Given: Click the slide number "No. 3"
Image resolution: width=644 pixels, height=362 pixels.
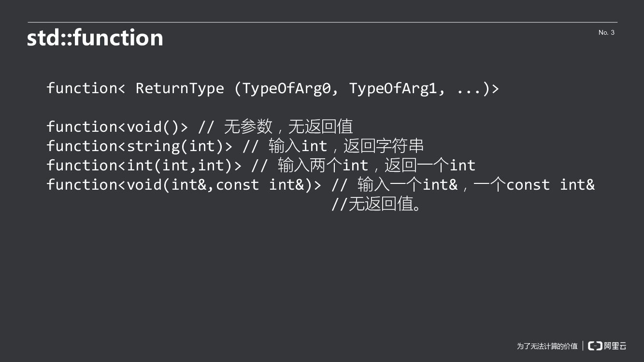Looking at the screenshot, I should click(x=606, y=32).
